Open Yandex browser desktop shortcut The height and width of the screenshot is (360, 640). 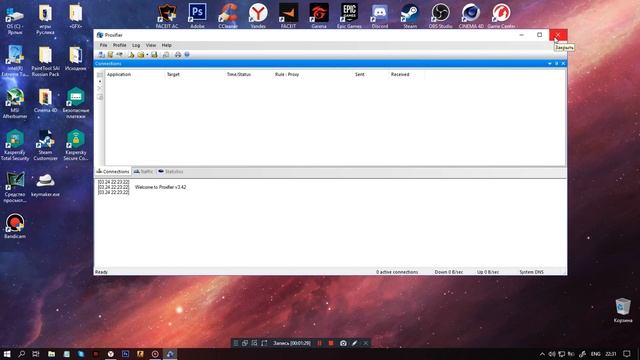tap(258, 16)
